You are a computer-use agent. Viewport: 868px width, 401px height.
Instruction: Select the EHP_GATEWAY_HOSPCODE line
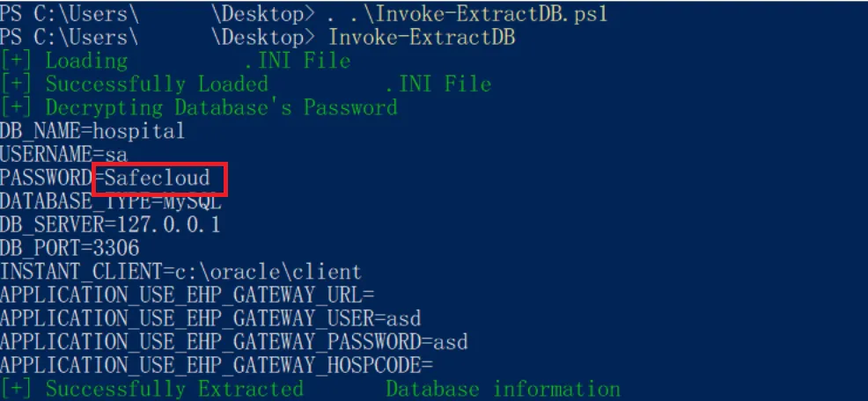point(217,365)
